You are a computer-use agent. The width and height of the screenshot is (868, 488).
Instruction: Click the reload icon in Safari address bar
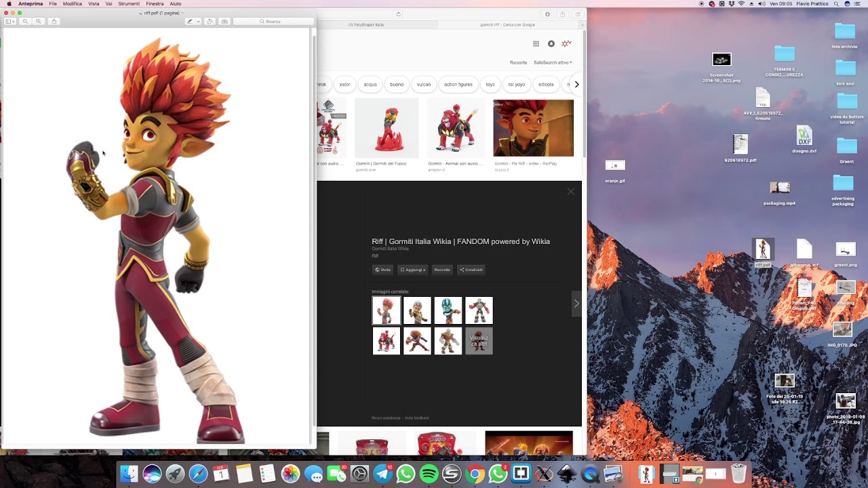point(398,14)
